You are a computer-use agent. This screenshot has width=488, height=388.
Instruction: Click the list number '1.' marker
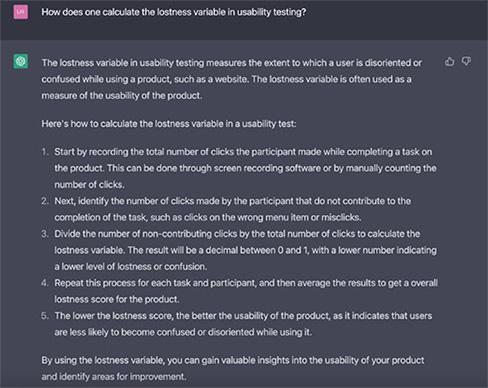point(45,152)
